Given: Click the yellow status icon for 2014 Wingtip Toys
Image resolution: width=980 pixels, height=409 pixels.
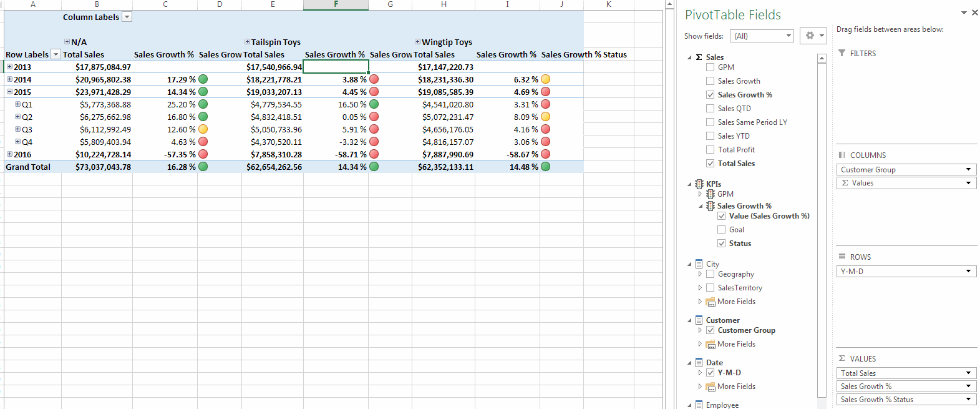Looking at the screenshot, I should point(545,79).
